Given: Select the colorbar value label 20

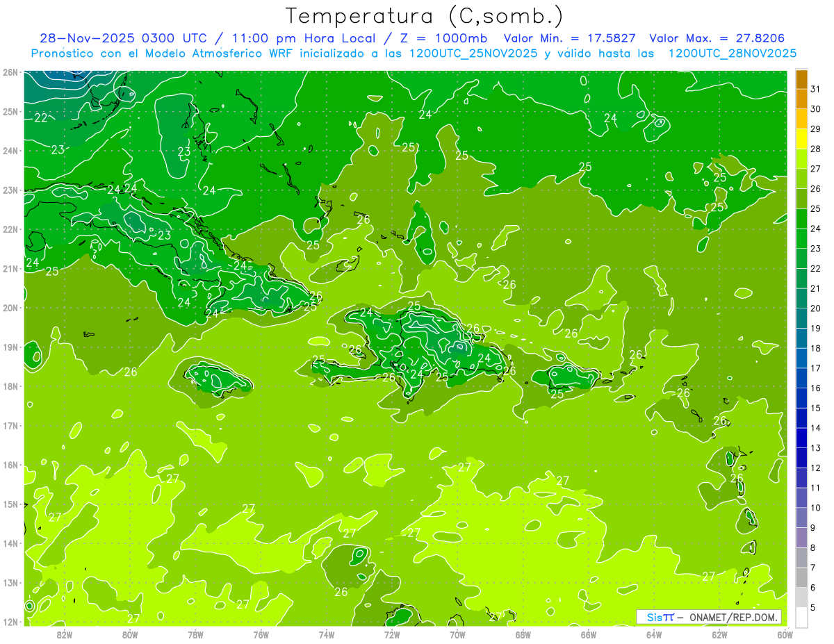Looking at the screenshot, I should pos(816,308).
